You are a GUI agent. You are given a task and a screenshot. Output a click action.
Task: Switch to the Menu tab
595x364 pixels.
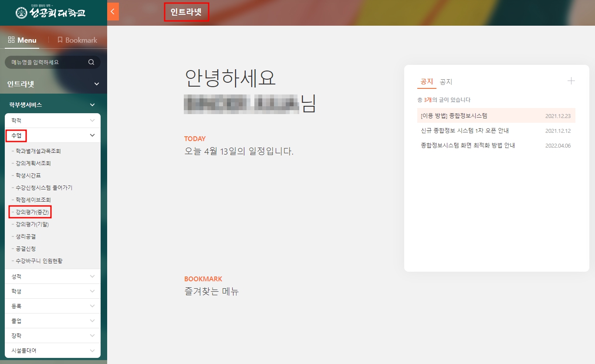click(x=22, y=40)
